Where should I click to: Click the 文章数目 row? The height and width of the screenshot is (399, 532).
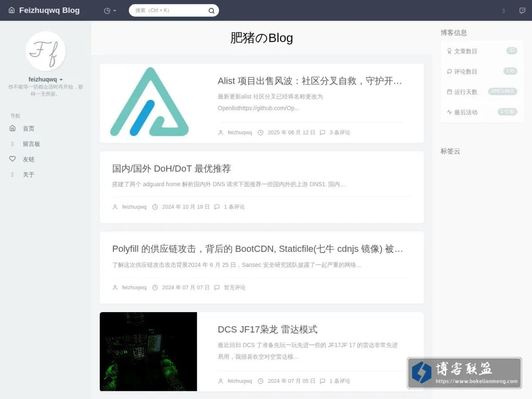pos(482,51)
